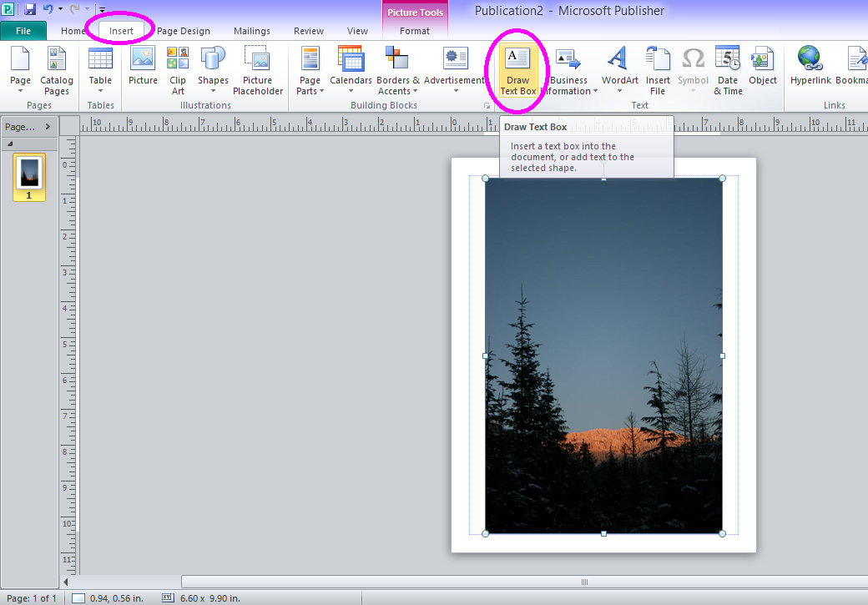
Task: Click the object position icon in status bar
Action: tap(78, 598)
